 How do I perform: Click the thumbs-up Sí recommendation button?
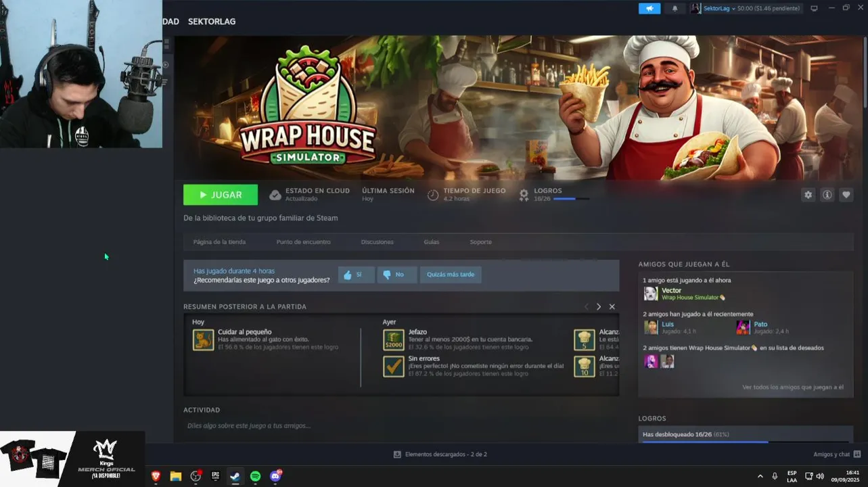coord(356,275)
